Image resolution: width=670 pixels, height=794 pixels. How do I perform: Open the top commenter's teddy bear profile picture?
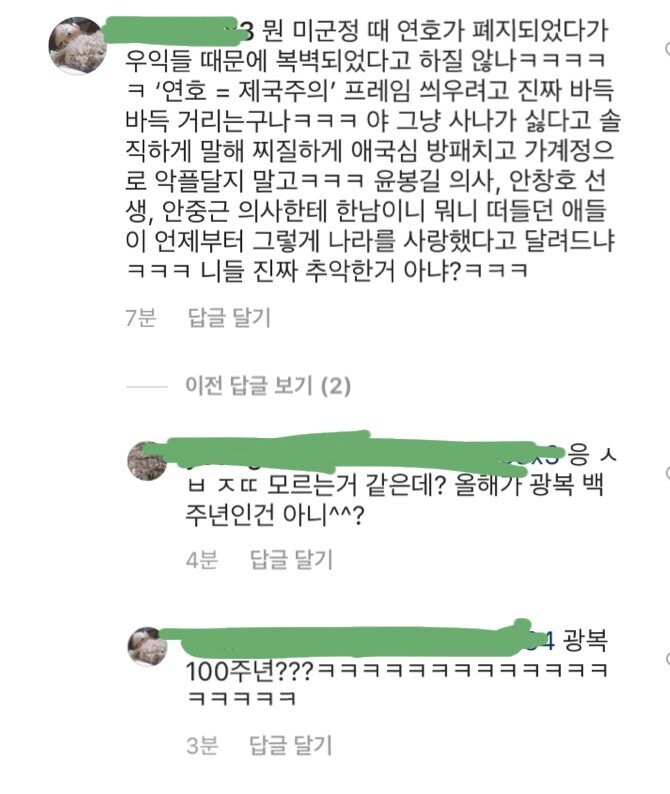tap(77, 46)
